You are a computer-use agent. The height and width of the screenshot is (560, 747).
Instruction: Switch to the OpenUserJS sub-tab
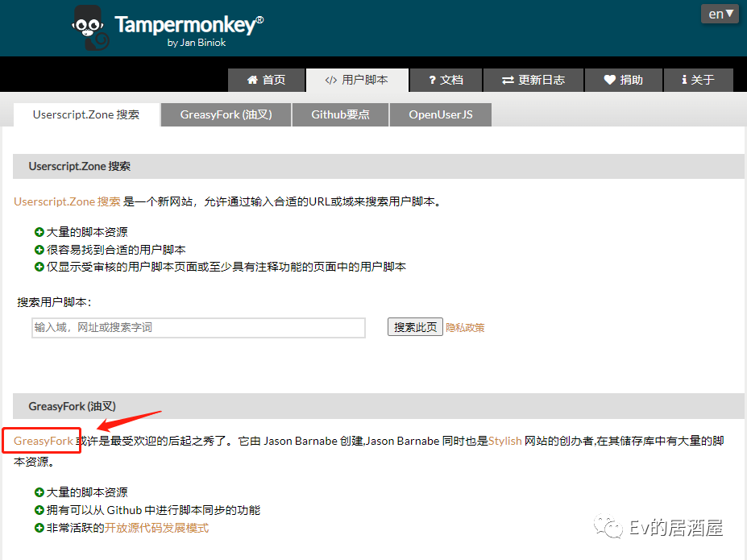coord(440,114)
